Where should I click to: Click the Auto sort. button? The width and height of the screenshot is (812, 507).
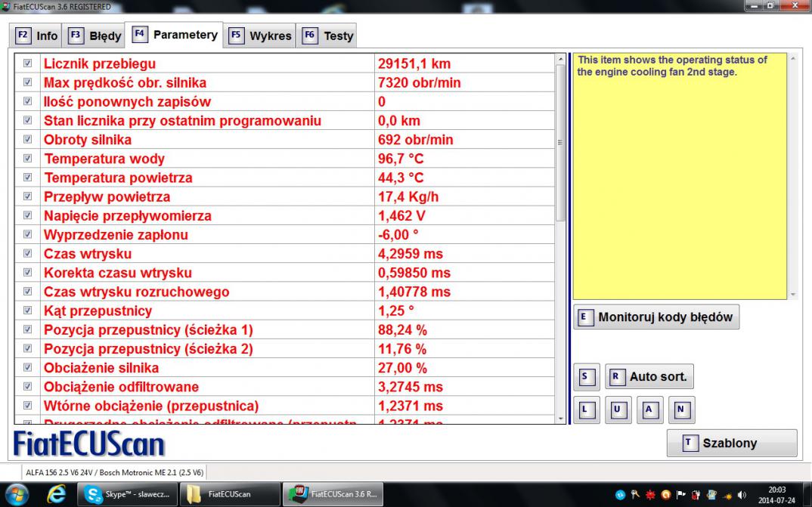649,376
